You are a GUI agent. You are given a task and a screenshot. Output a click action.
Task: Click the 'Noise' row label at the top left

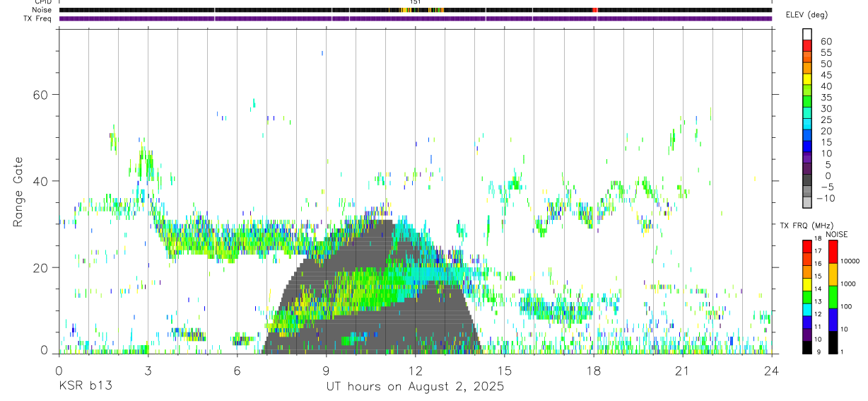coord(42,10)
